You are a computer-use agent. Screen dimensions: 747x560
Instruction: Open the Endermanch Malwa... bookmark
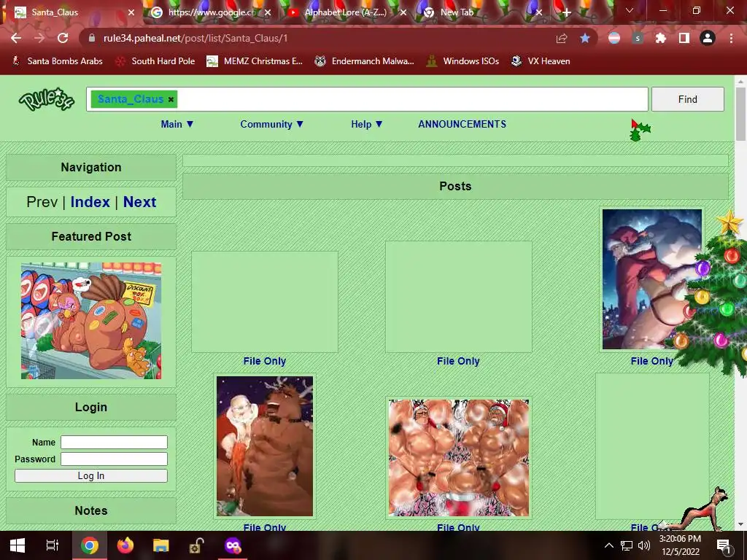pos(365,61)
